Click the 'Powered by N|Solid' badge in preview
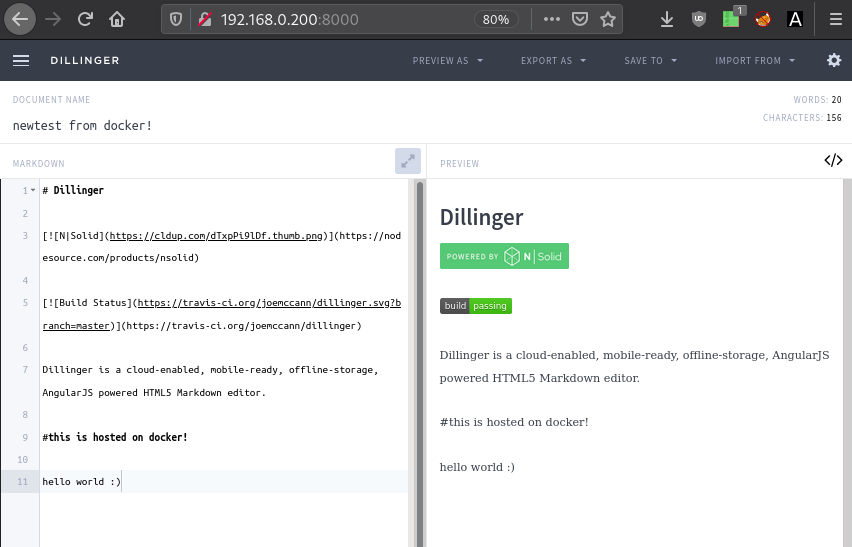The image size is (852, 547). point(504,256)
